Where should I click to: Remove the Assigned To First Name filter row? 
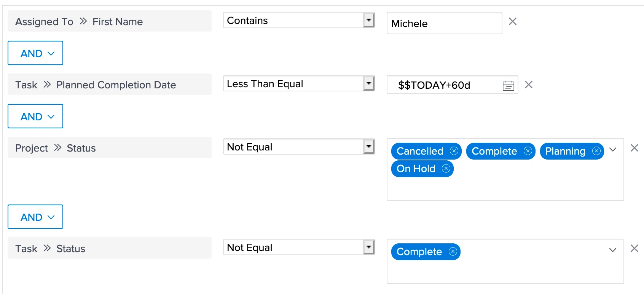click(513, 22)
